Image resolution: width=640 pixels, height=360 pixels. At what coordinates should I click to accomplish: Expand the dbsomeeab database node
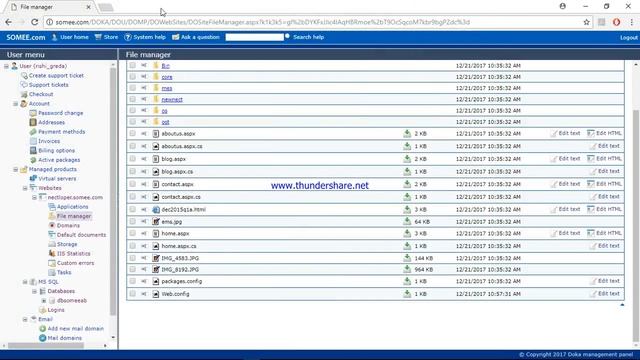44,301
